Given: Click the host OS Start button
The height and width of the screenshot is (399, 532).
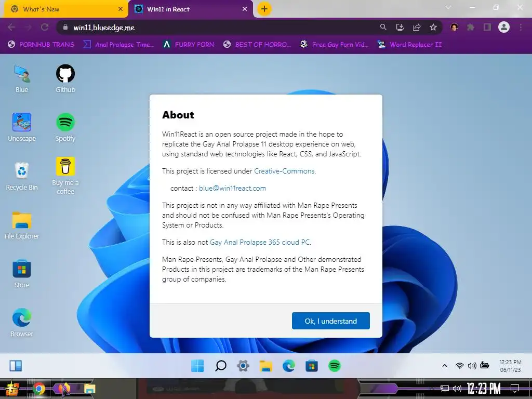Looking at the screenshot, I should 12,389.
